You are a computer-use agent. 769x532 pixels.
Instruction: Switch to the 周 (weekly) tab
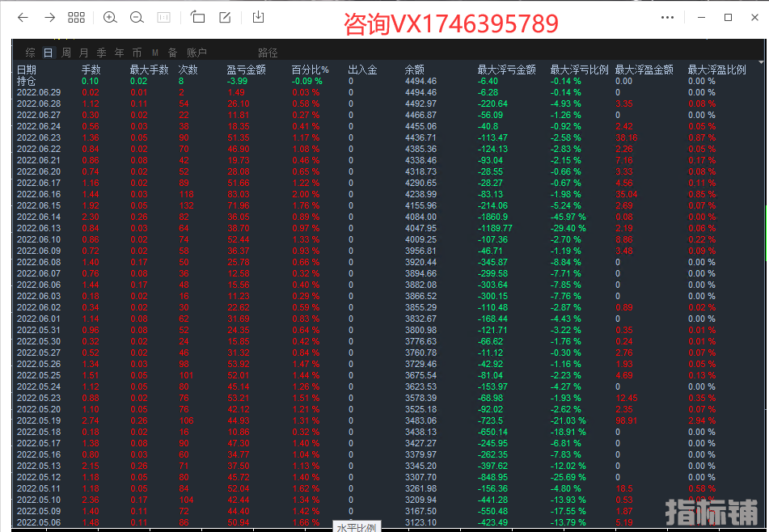pos(66,53)
